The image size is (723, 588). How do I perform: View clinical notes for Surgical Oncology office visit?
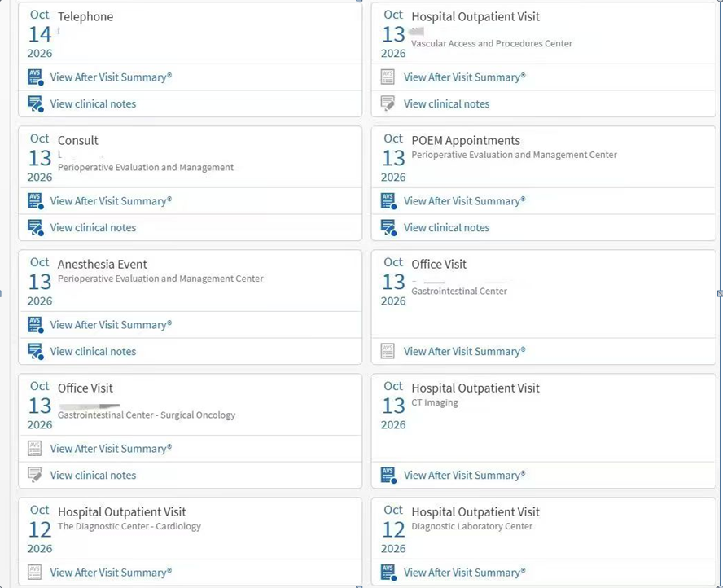click(93, 475)
